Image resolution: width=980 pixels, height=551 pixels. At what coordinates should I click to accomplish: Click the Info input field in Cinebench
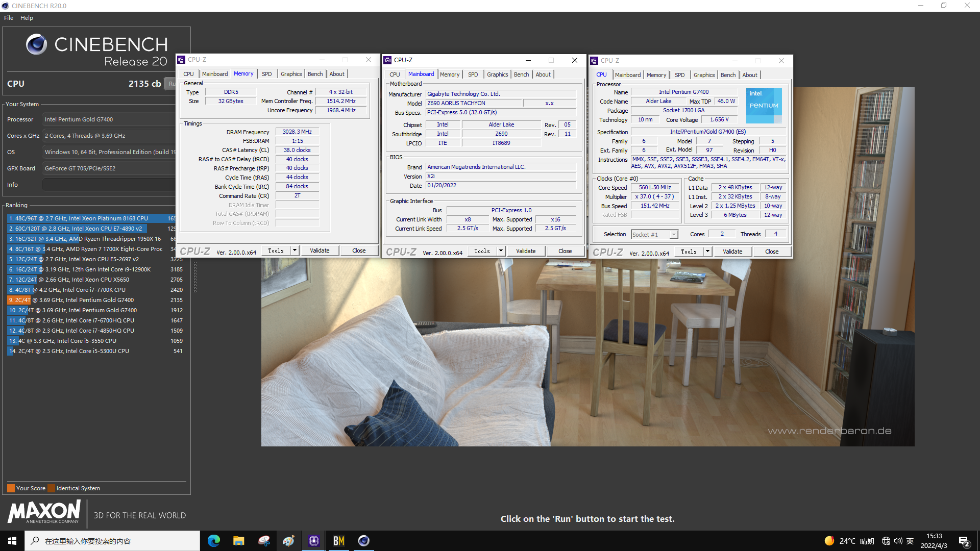(x=109, y=185)
